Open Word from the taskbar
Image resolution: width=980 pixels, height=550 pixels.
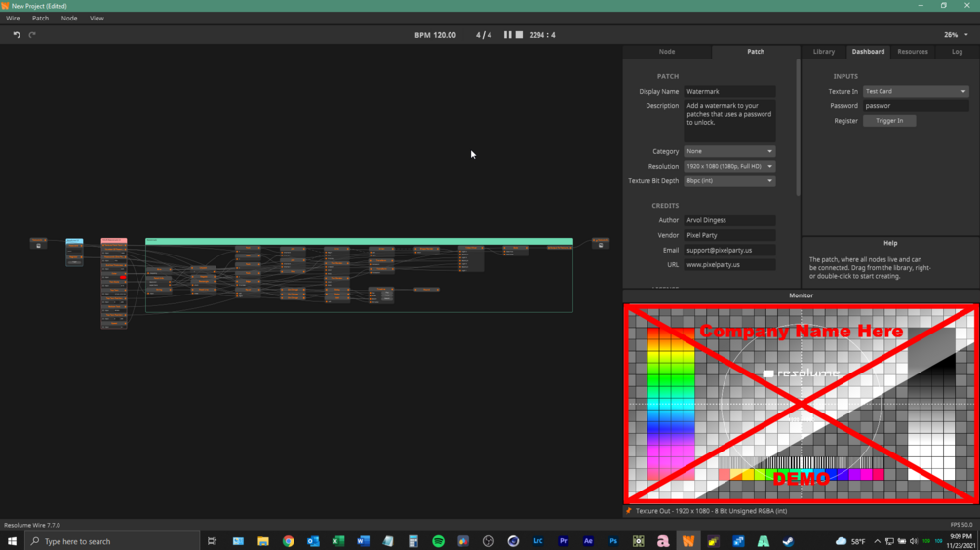click(x=363, y=541)
